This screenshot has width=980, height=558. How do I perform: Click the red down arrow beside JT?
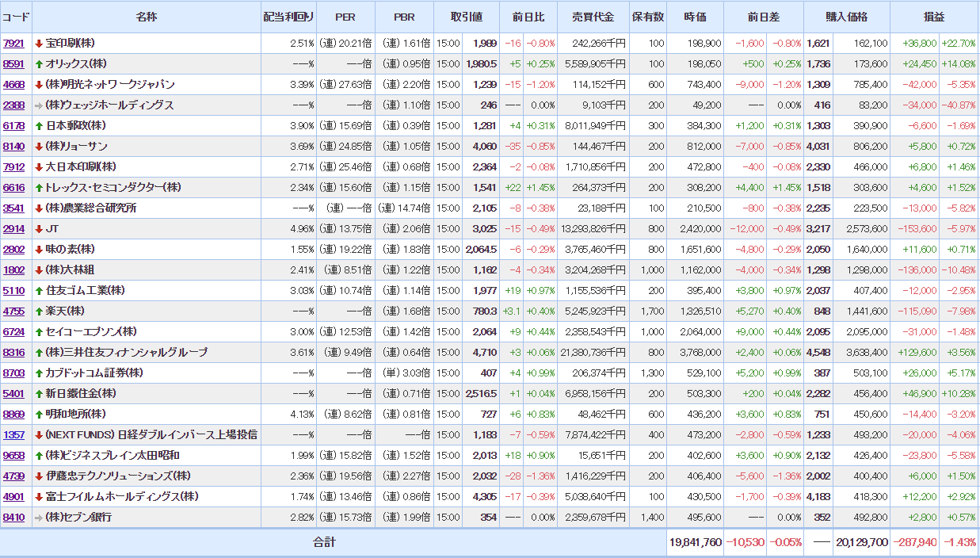39,228
